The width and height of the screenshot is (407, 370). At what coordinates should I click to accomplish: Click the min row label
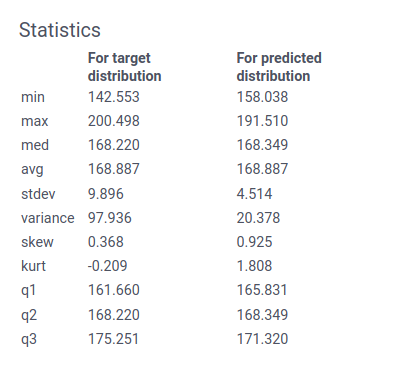(x=33, y=97)
